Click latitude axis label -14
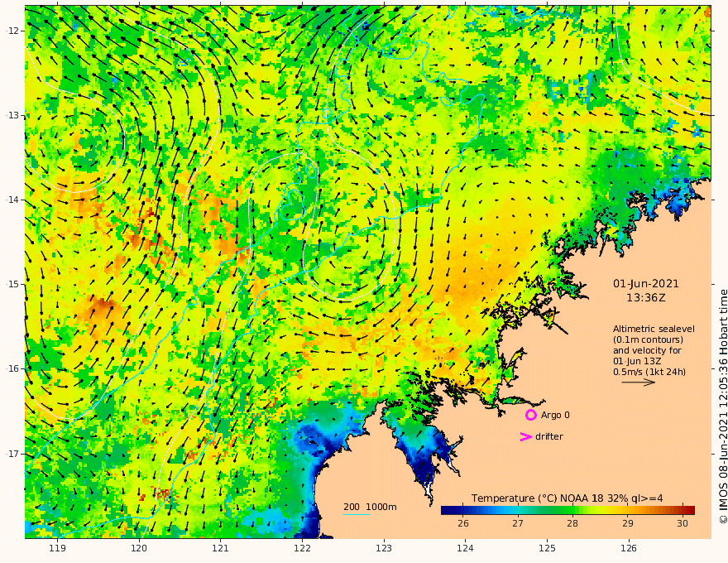Screen dimensions: 728x563 [12, 200]
